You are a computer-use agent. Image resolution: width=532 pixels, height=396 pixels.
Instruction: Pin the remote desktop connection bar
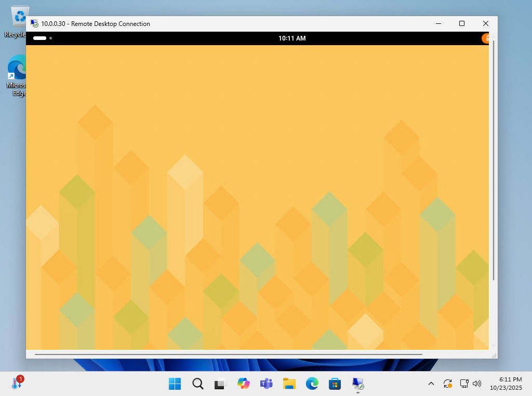pyautogui.click(x=39, y=38)
